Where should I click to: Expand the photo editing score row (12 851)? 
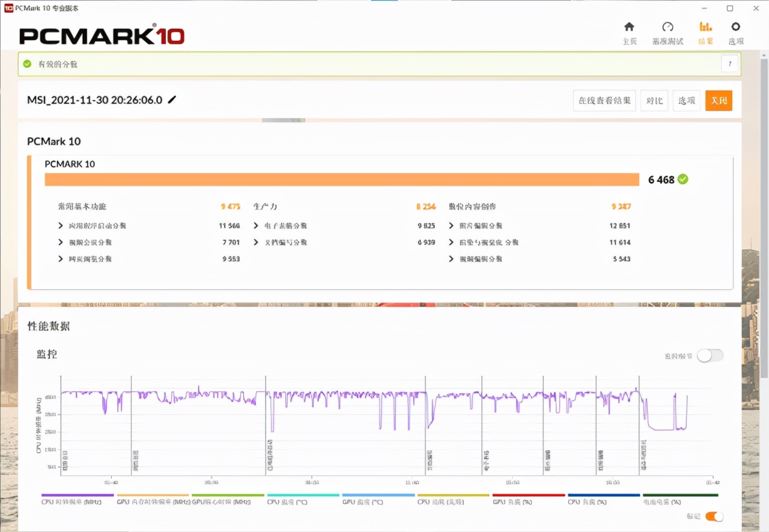pyautogui.click(x=452, y=226)
